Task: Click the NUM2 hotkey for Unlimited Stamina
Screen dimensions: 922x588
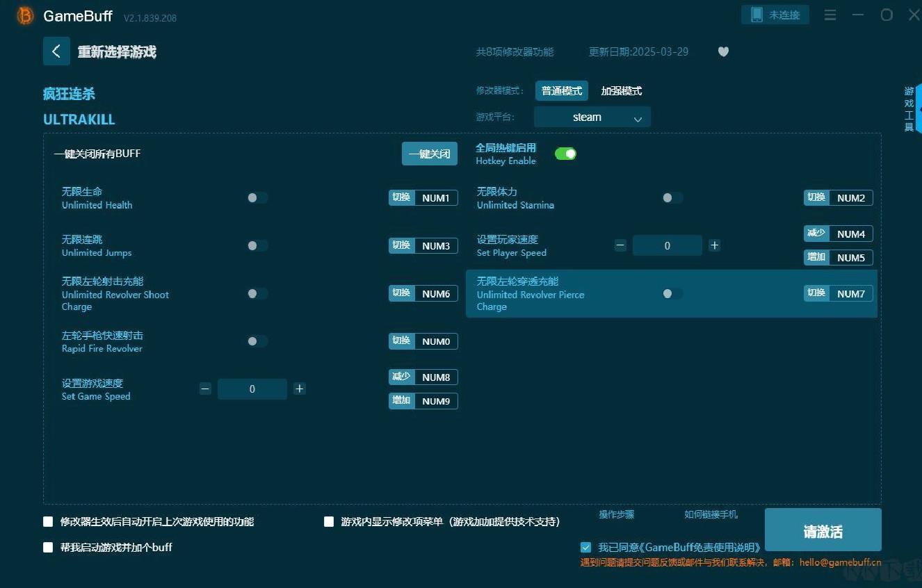Action: (851, 198)
